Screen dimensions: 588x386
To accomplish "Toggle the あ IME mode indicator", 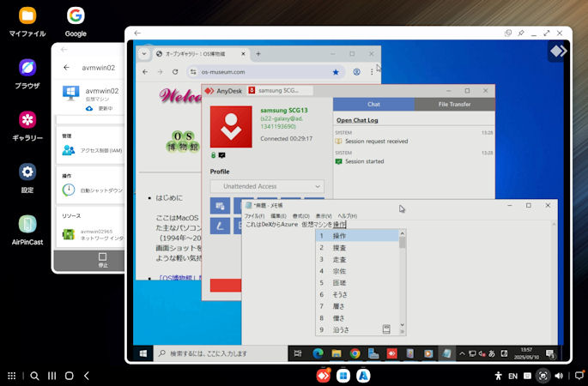I will (x=492, y=353).
